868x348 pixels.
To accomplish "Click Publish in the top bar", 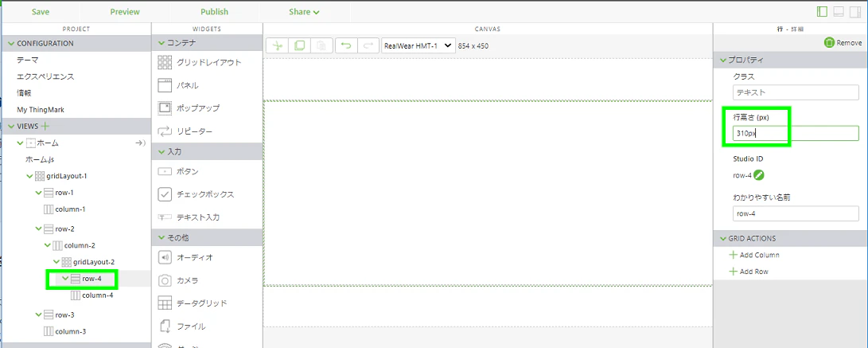I will 214,12.
